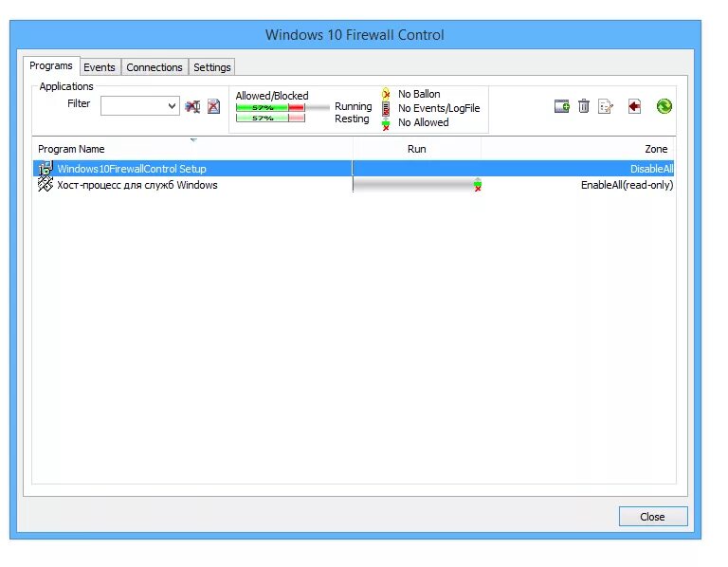Click the No Events/LogFile text

click(x=439, y=108)
